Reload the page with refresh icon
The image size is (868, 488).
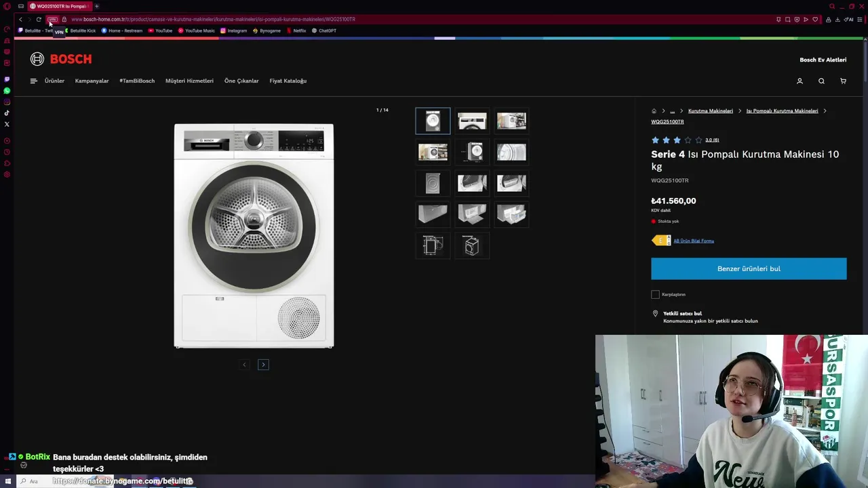click(x=39, y=19)
